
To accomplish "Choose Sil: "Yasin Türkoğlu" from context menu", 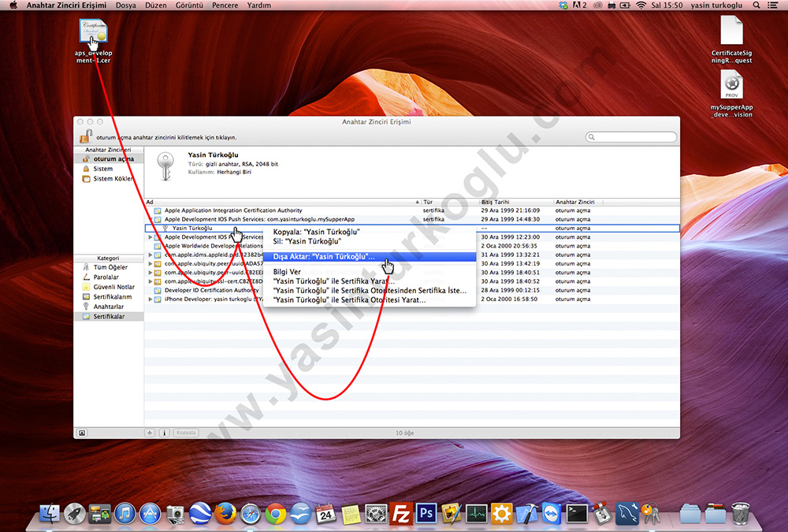I will (x=370, y=241).
